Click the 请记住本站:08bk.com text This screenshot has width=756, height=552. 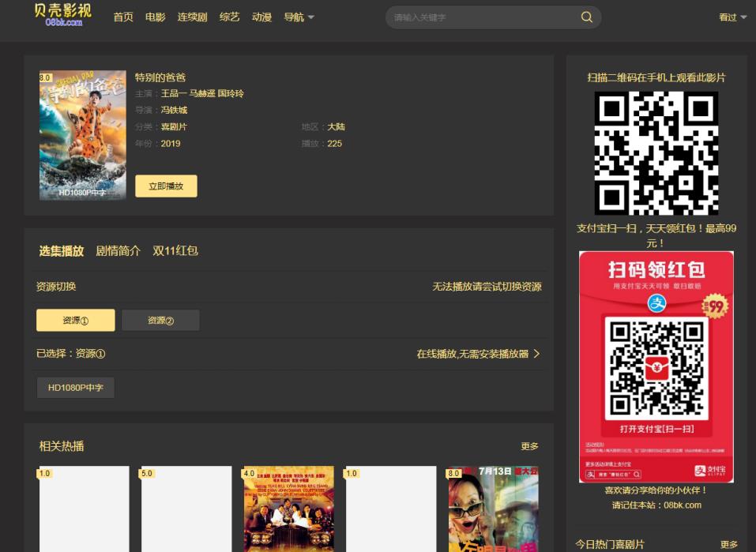656,505
